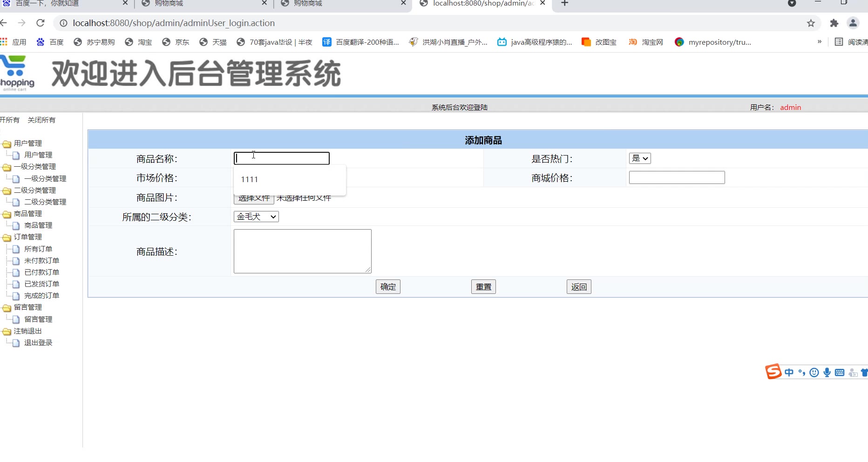Open the myrepository bookmark

pos(713,42)
